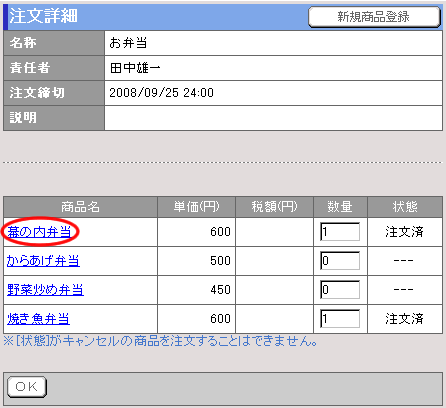The image size is (446, 408).
Task: Click the 450 price for 野菜炒め弁当
Action: (220, 290)
